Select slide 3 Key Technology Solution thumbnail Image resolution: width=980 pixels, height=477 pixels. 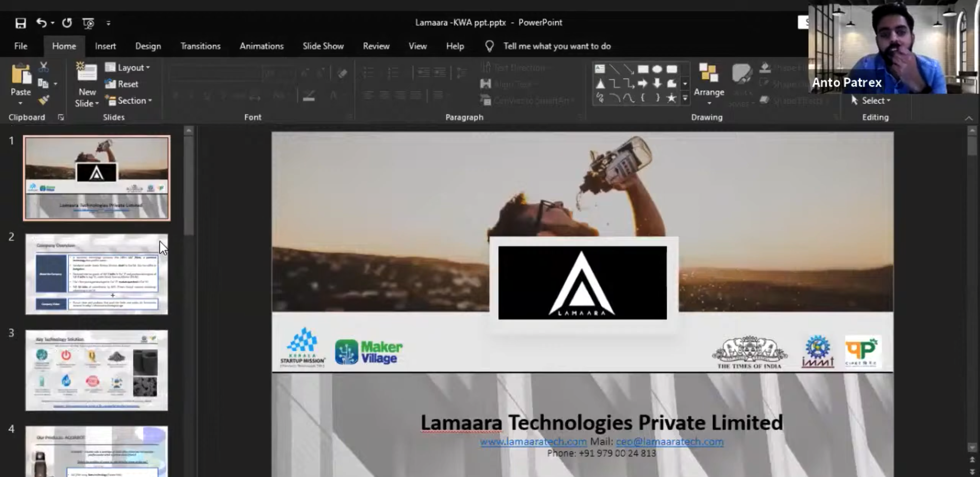(x=97, y=371)
